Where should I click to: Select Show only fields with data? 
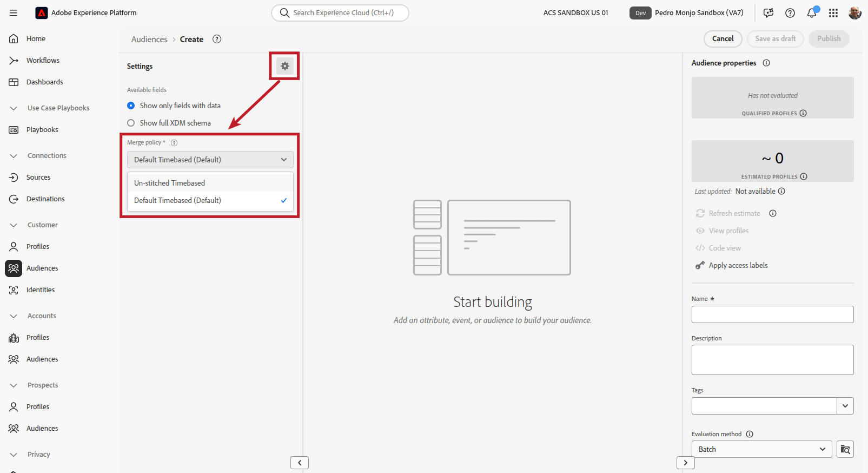point(131,106)
